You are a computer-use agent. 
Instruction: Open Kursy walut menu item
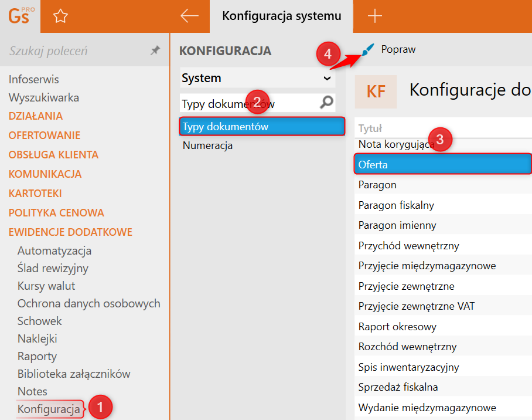(46, 286)
